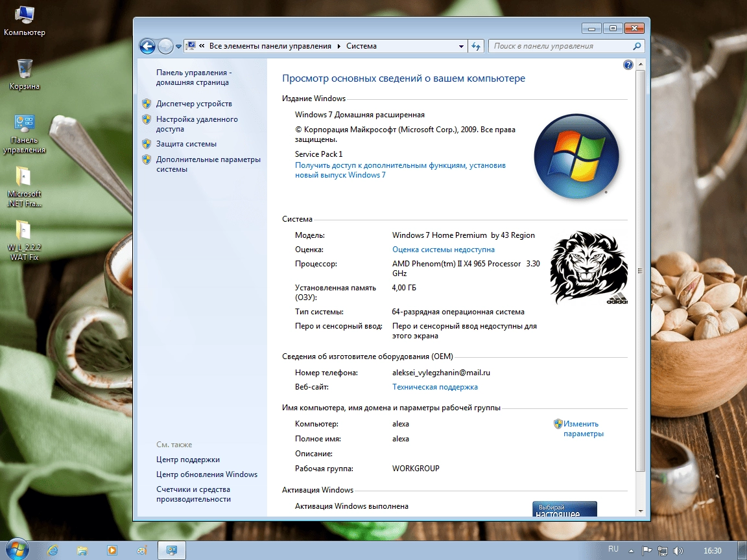Click the volume speaker tray icon
The width and height of the screenshot is (747, 560).
[x=678, y=551]
